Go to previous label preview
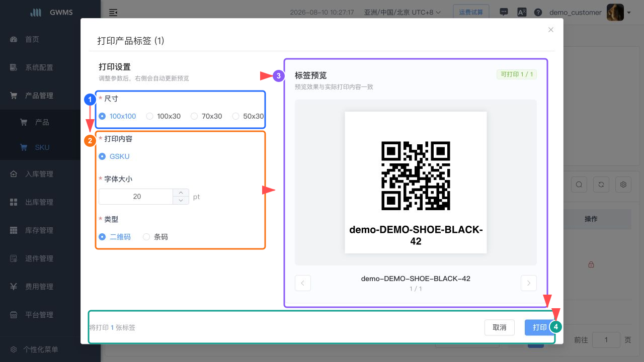 coord(303,283)
